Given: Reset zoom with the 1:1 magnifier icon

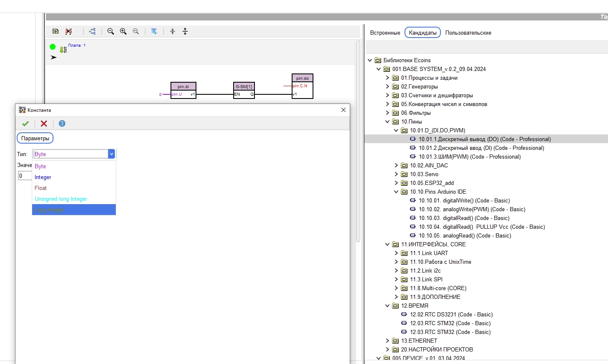Looking at the screenshot, I should click(136, 31).
